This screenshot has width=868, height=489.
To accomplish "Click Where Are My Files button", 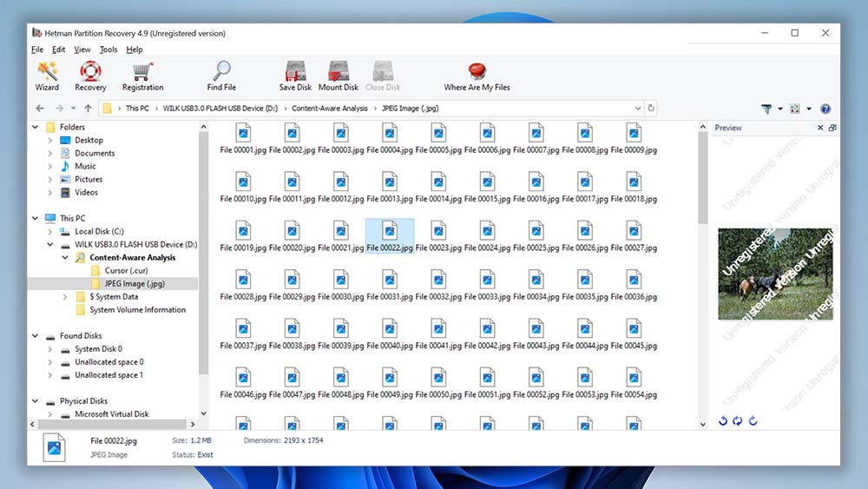I will pyautogui.click(x=477, y=76).
